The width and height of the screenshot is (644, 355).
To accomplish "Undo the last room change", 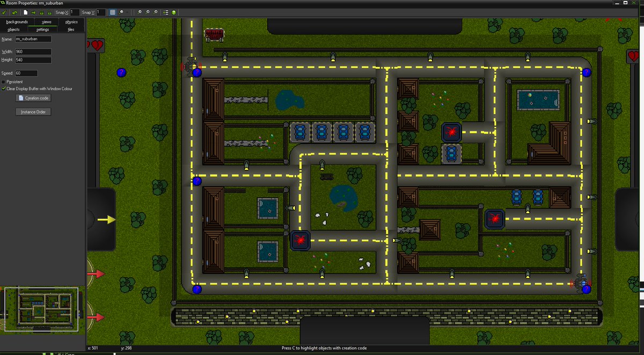I will [x=14, y=12].
